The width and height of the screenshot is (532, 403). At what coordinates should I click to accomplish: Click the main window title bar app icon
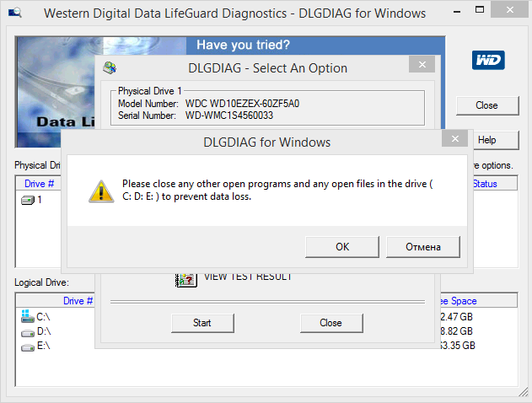click(14, 13)
